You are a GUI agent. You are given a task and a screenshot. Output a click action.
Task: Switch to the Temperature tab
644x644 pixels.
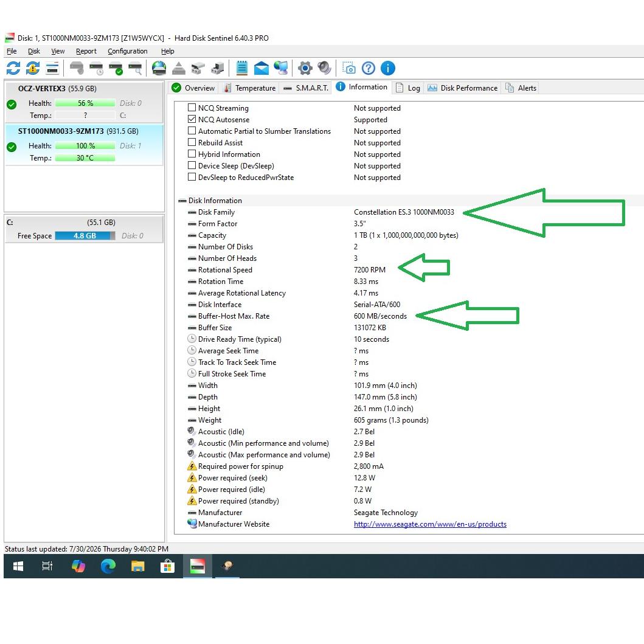(x=249, y=88)
